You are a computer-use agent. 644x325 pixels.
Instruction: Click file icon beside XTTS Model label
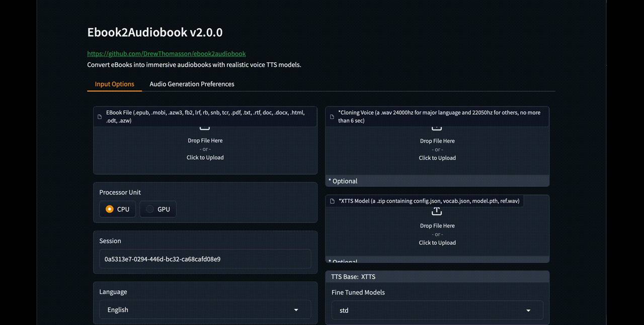332,201
